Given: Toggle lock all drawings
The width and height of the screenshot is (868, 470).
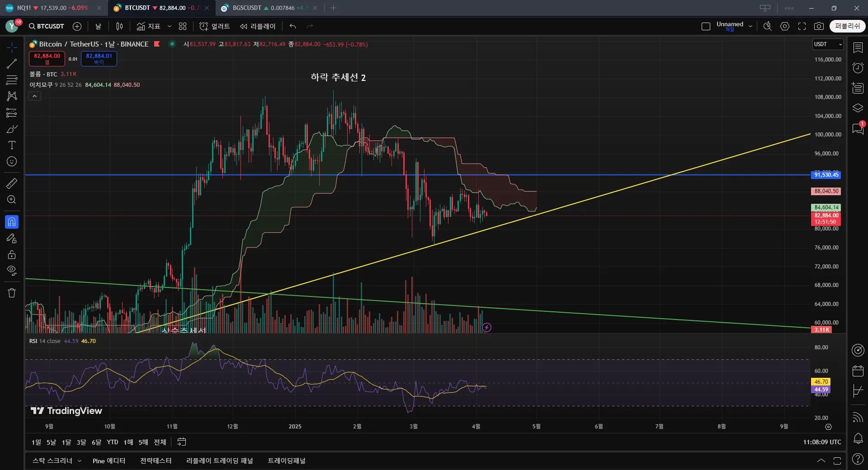Looking at the screenshot, I should pyautogui.click(x=12, y=254).
